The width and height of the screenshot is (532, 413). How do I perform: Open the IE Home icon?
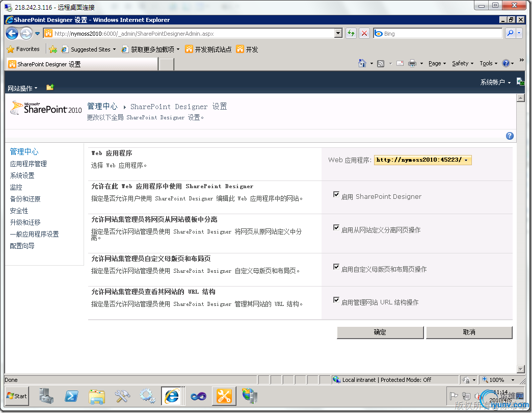coord(362,63)
